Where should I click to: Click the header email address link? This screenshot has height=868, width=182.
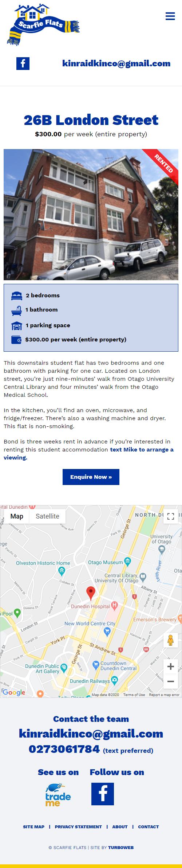[116, 63]
